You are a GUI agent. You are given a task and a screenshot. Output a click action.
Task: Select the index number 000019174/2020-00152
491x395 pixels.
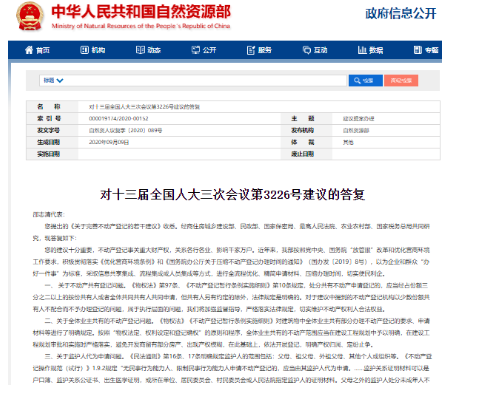click(x=118, y=118)
